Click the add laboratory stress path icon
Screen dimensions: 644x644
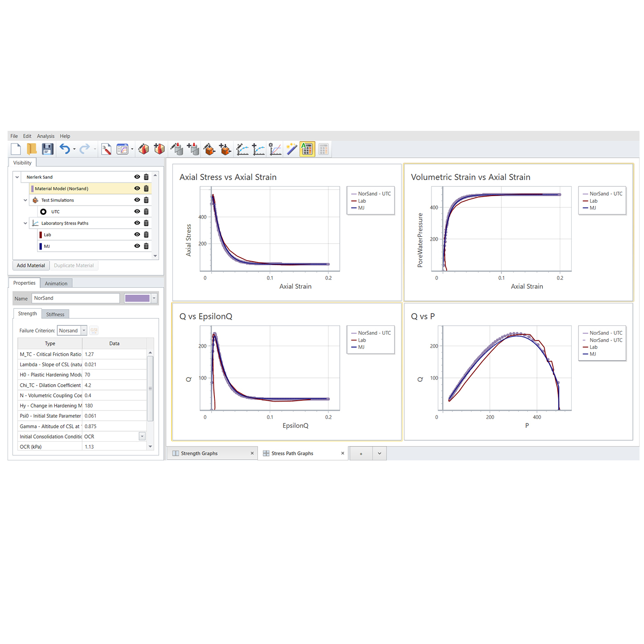pos(258,149)
